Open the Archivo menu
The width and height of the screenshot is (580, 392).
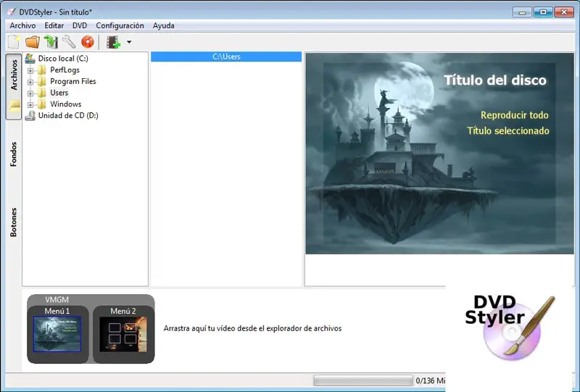coord(23,25)
